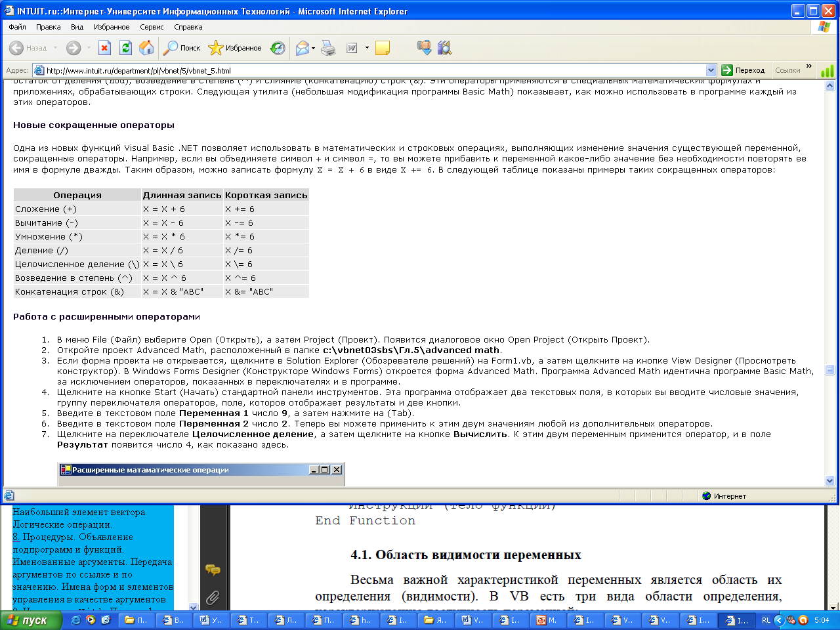This screenshot has width=840, height=630.
Task: Click the green bars icon right of Ссылки
Action: (828, 70)
